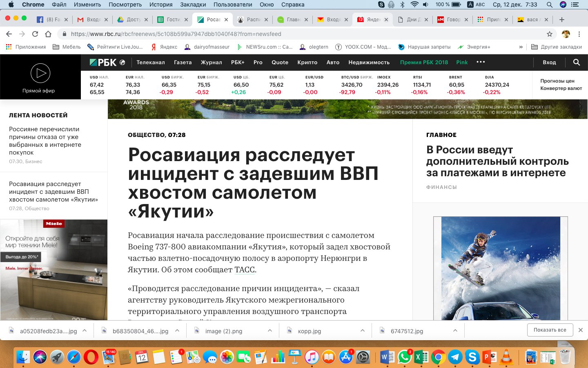Open Safari from the Dock

click(x=74, y=357)
